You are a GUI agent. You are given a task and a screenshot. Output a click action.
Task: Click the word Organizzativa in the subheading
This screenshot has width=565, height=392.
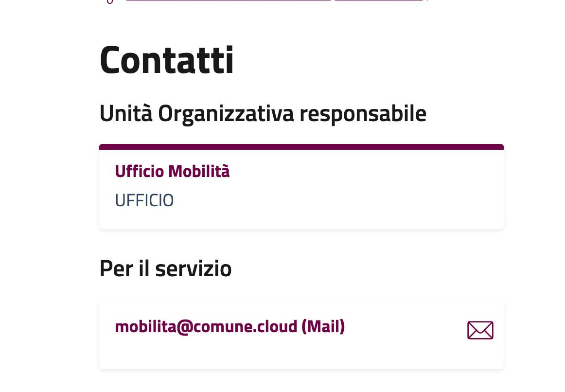(226, 113)
